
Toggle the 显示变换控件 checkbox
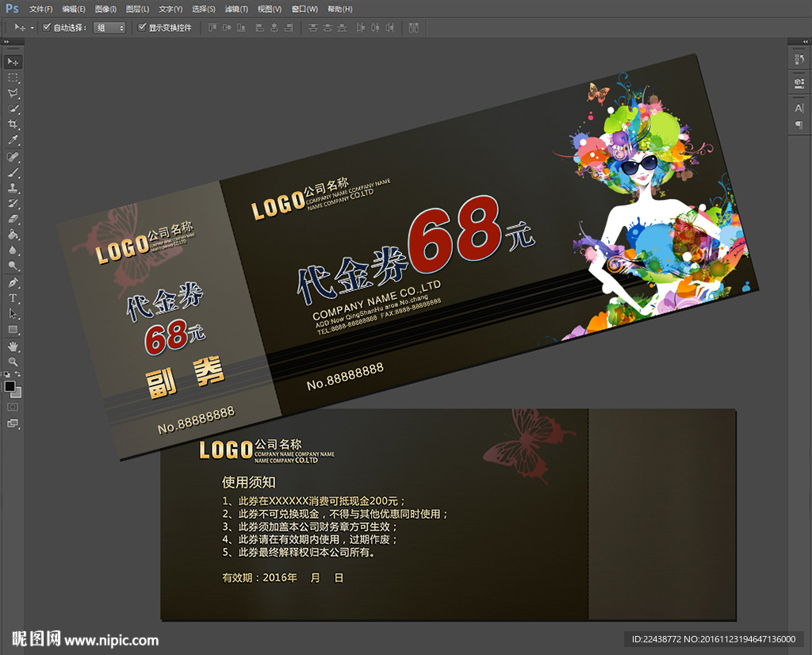tap(142, 28)
